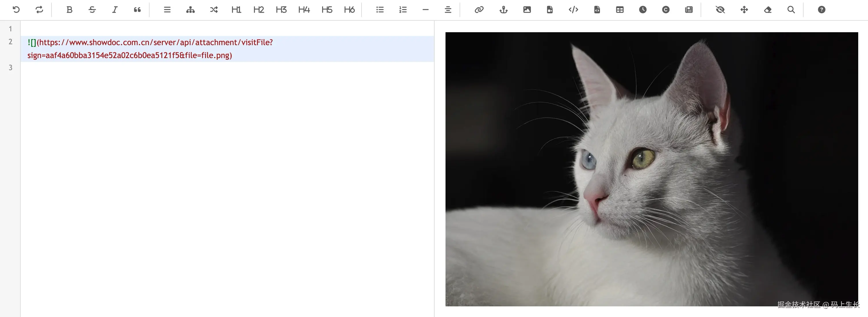Open the insert image dialog
This screenshot has width=868, height=317.
tap(527, 9)
